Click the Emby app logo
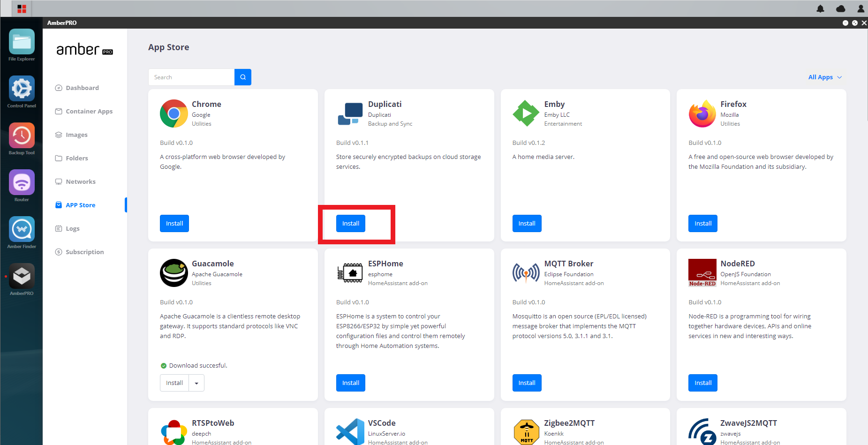This screenshot has width=868, height=445. pos(526,113)
